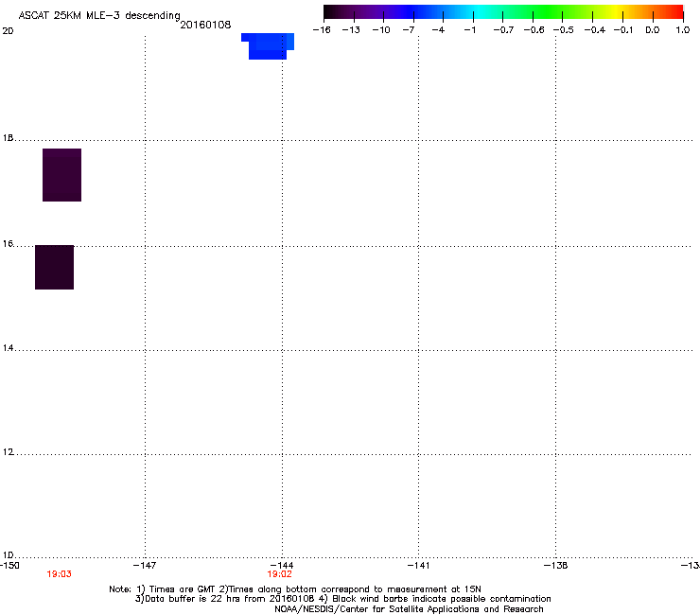Click the -0.4 color scale label

click(595, 30)
